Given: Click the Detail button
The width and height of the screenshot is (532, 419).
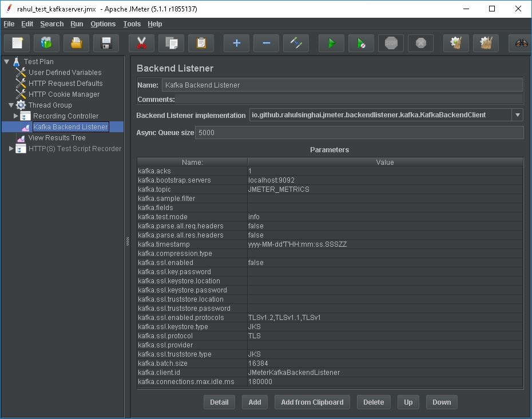Looking at the screenshot, I should 219,402.
